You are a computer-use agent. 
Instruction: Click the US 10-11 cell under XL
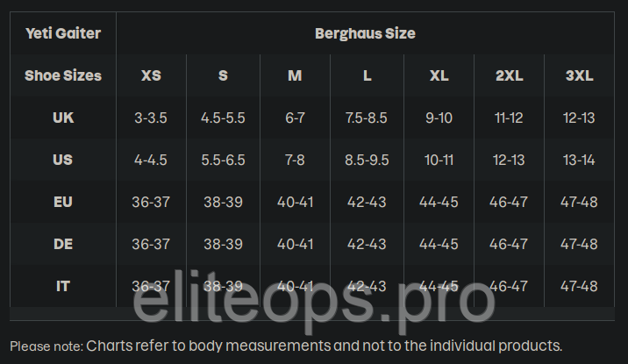pyautogui.click(x=439, y=160)
